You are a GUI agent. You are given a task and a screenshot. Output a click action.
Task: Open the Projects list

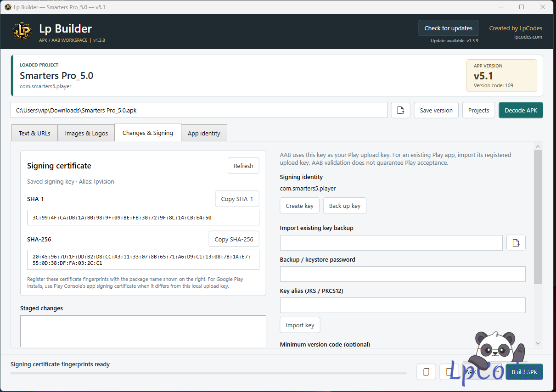coord(478,110)
